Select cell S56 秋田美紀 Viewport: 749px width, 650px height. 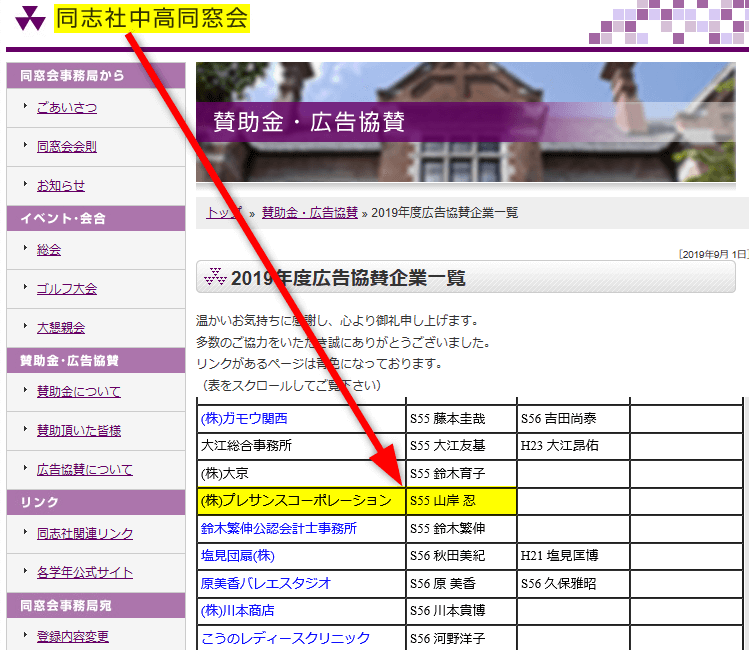click(x=461, y=556)
